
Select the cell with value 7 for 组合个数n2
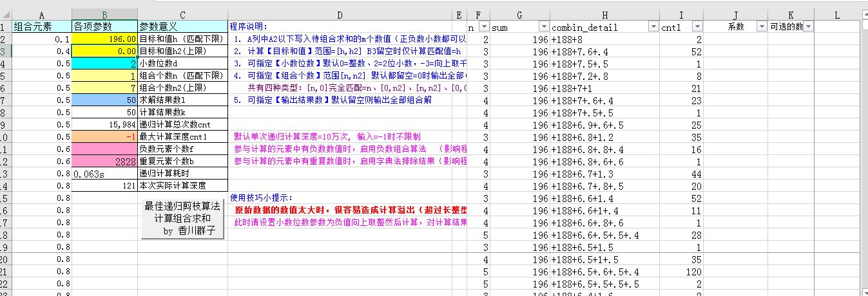coord(104,88)
